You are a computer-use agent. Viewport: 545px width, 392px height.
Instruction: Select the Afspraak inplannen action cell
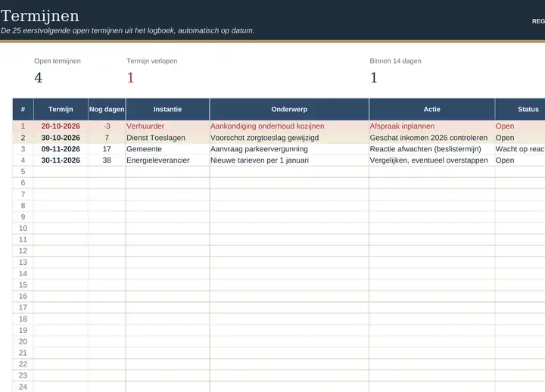pyautogui.click(x=431, y=126)
